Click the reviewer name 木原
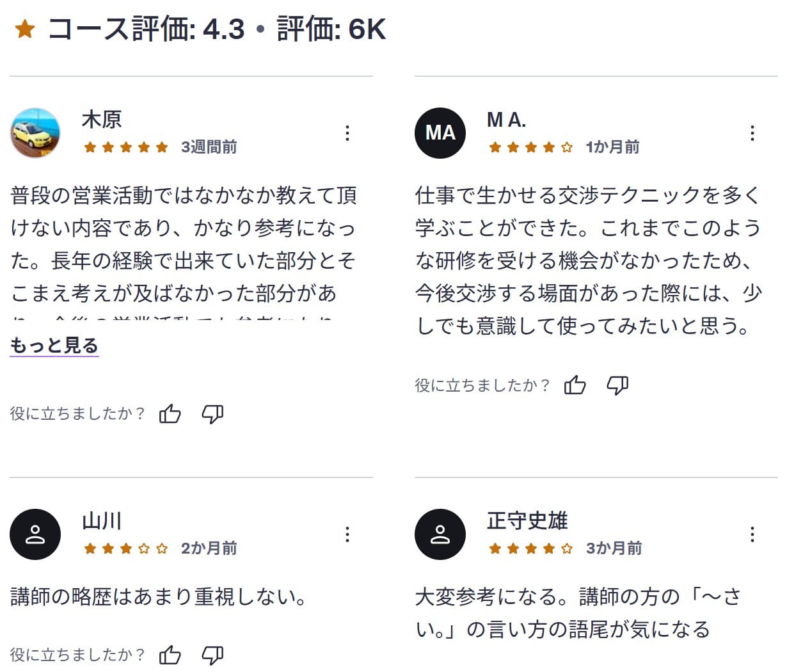 click(x=101, y=119)
